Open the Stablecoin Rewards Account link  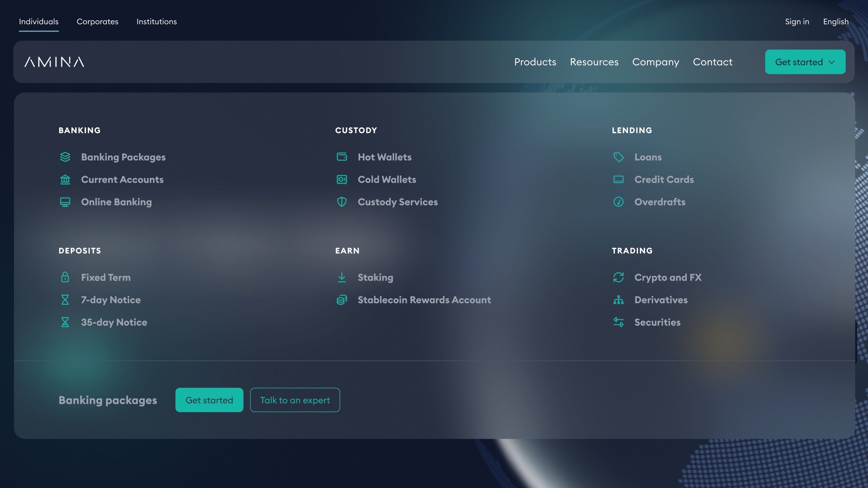click(x=424, y=300)
